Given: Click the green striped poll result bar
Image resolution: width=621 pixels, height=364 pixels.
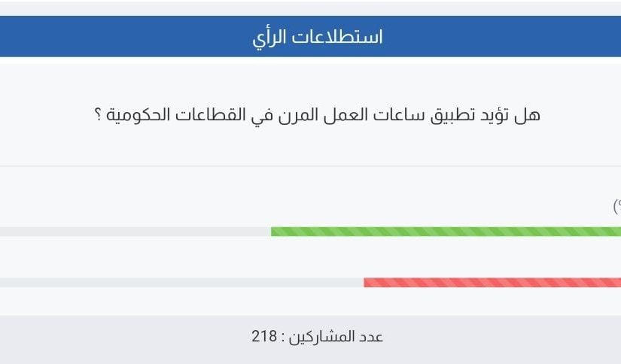Looking at the screenshot, I should click(446, 232).
